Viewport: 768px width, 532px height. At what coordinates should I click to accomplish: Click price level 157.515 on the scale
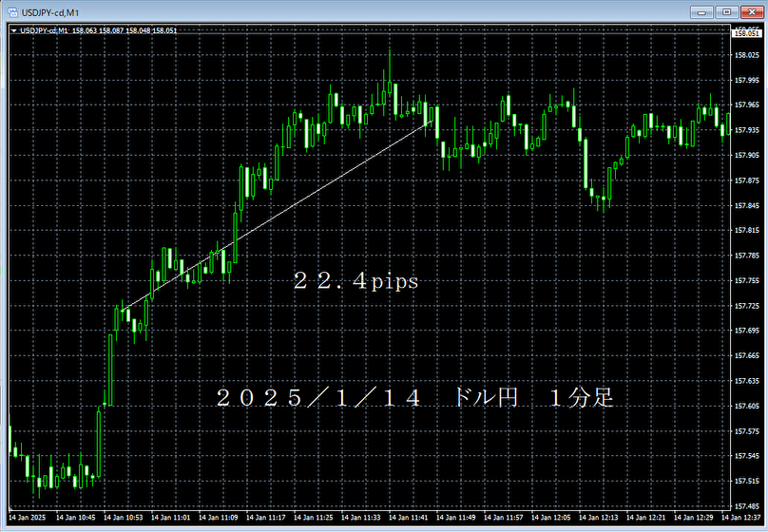(x=746, y=481)
